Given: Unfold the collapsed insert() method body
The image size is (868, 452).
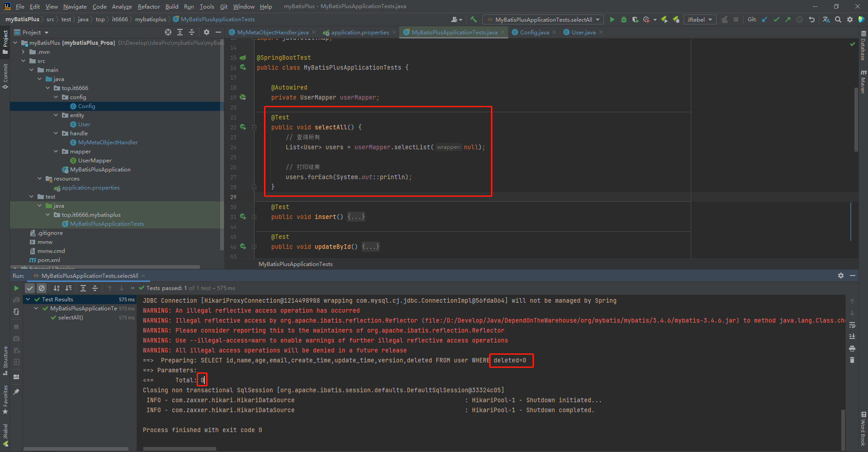Looking at the screenshot, I should (254, 217).
